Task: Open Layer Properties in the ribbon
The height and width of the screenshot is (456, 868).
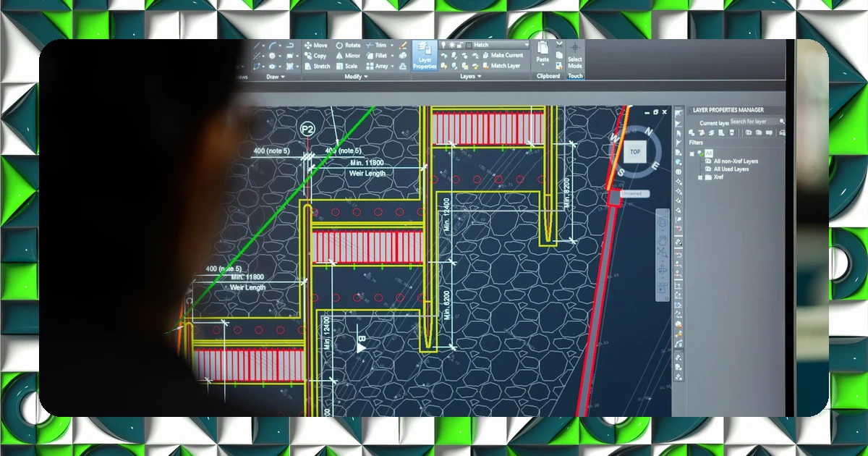Action: point(425,56)
